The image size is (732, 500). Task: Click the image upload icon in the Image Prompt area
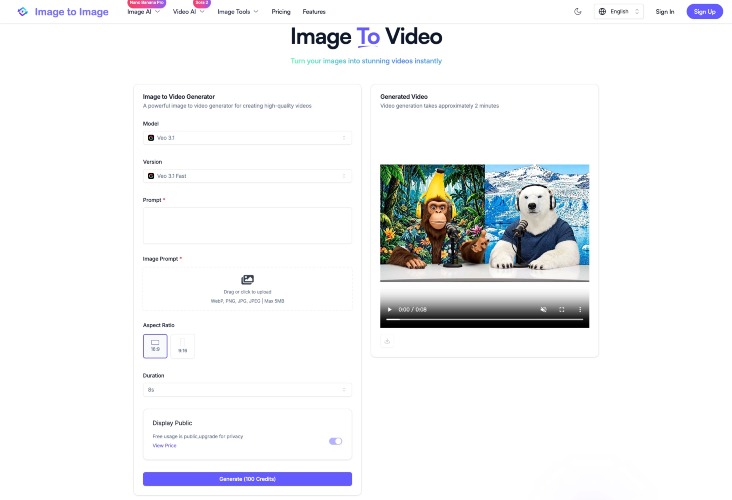(x=247, y=280)
